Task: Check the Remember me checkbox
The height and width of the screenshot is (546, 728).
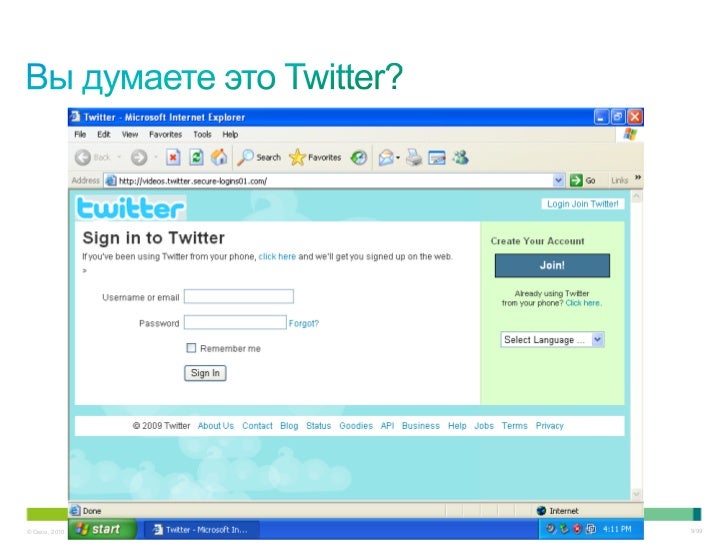Action: (191, 348)
